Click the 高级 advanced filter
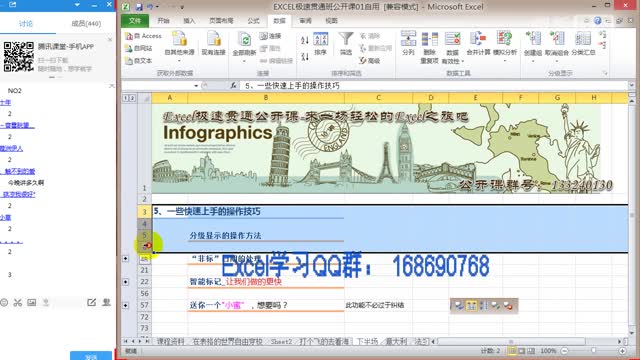Screen dimensions: 640x360 370,61
